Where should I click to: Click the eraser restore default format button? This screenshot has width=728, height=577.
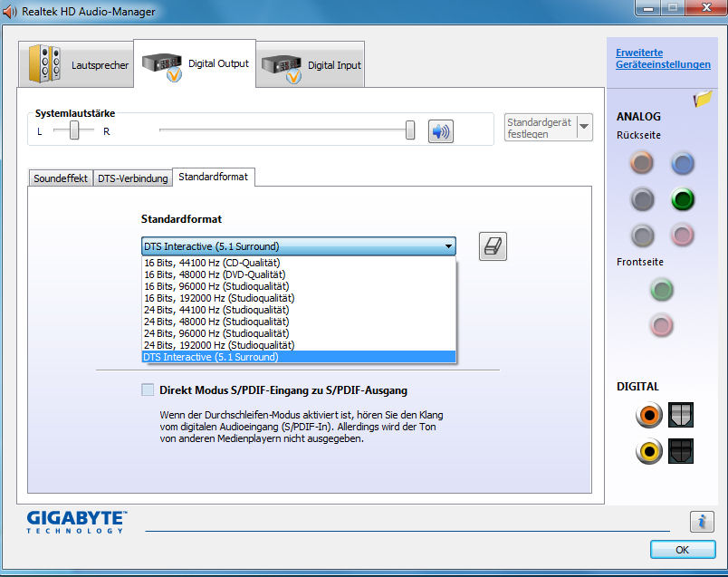point(493,246)
